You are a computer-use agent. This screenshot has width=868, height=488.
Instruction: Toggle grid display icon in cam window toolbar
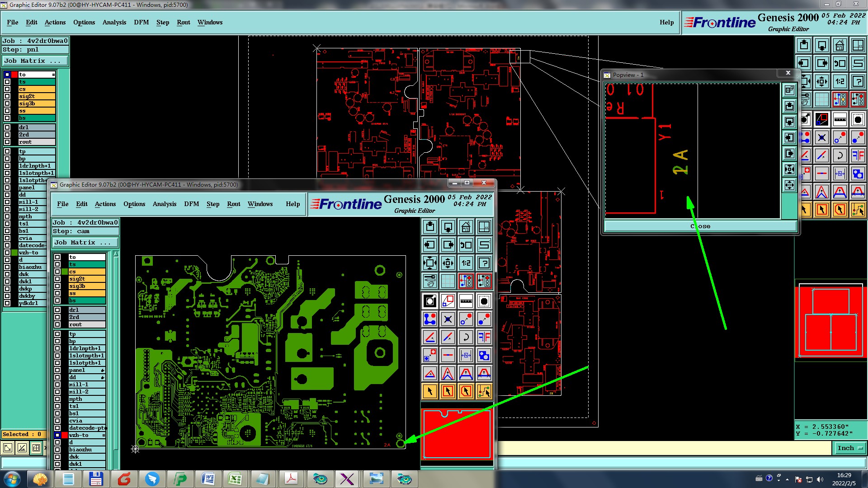[x=448, y=281]
